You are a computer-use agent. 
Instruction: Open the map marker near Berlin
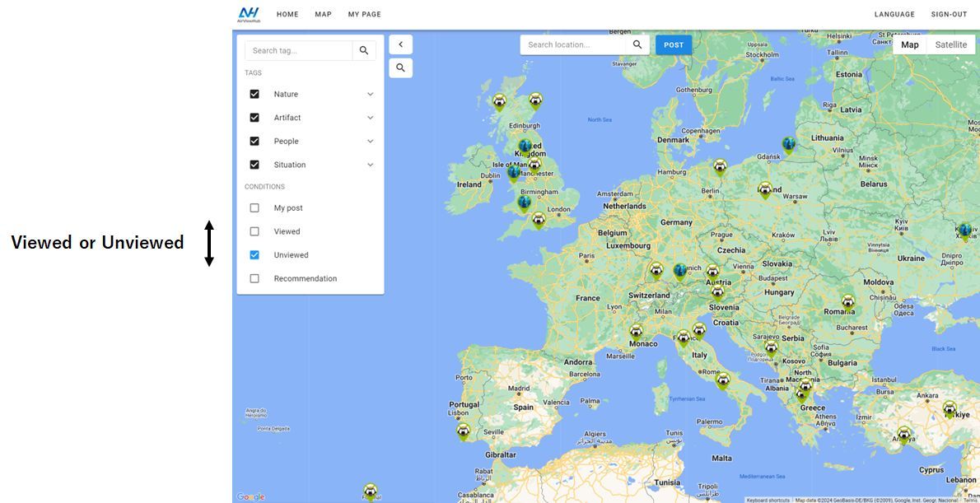[721, 167]
